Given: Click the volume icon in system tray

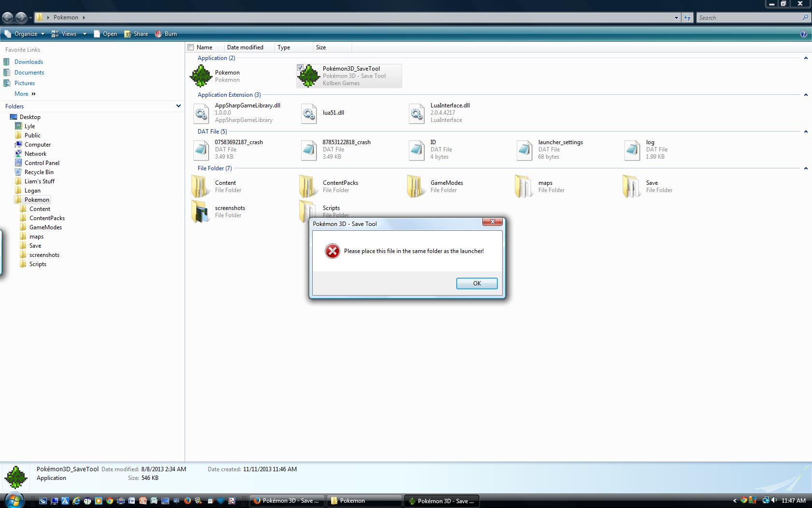Looking at the screenshot, I should pos(775,500).
